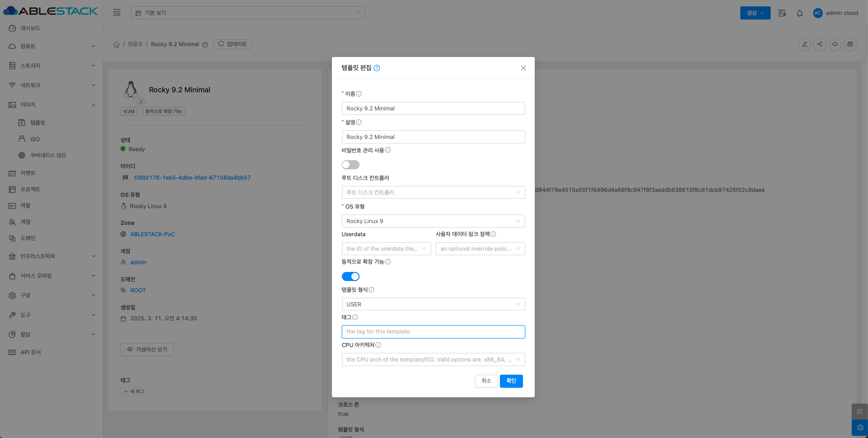
Task: Collapse the 이미지 sidebar section
Action: coord(52,105)
